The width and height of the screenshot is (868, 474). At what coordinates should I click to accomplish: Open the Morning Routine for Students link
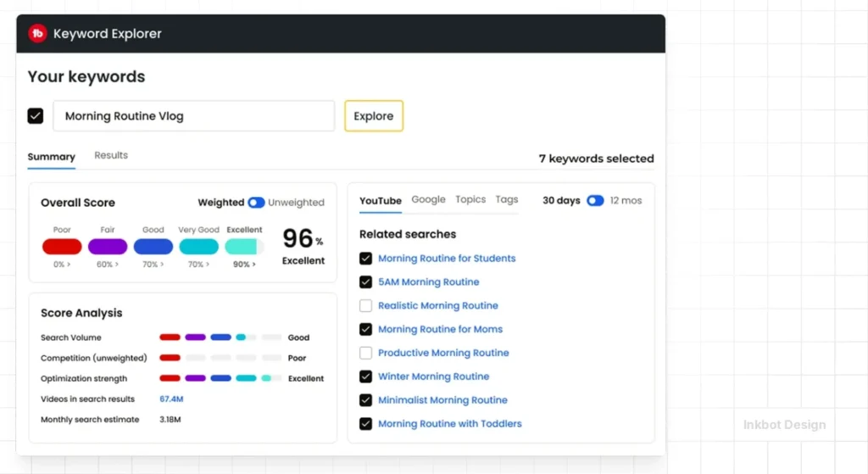[447, 259]
